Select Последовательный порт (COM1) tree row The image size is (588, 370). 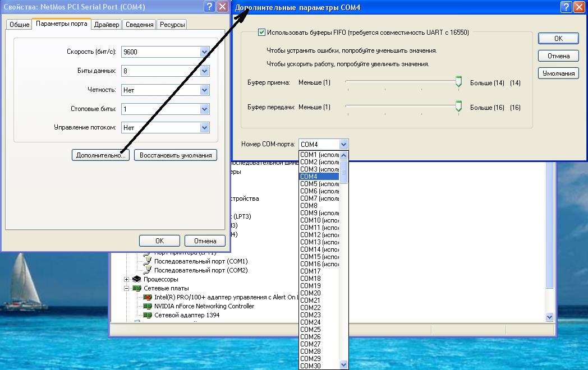coord(201,261)
